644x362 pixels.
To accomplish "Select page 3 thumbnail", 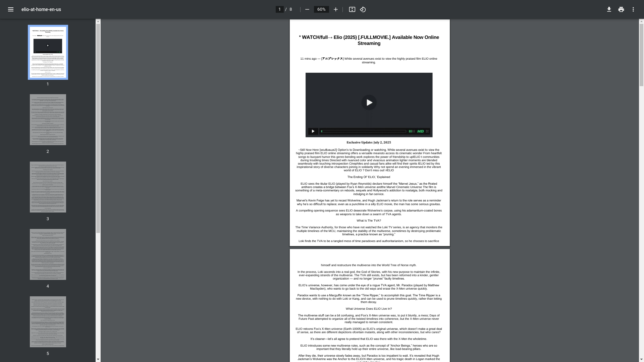I will click(48, 187).
